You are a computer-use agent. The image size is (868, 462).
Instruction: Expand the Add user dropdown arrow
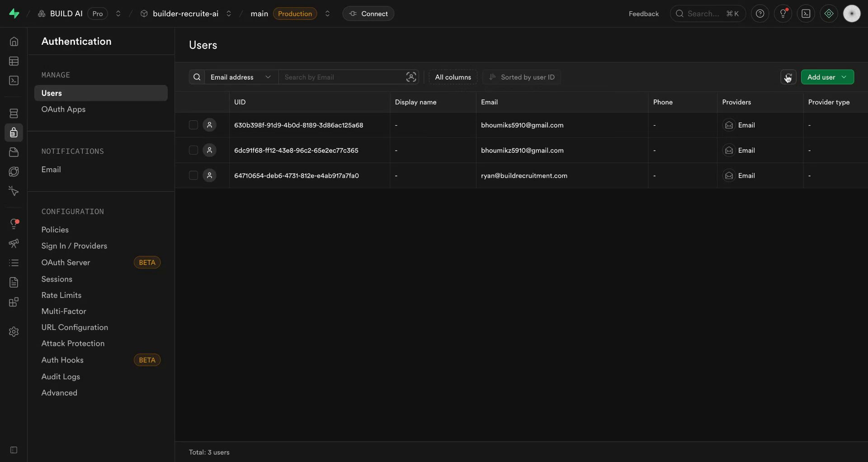point(844,77)
